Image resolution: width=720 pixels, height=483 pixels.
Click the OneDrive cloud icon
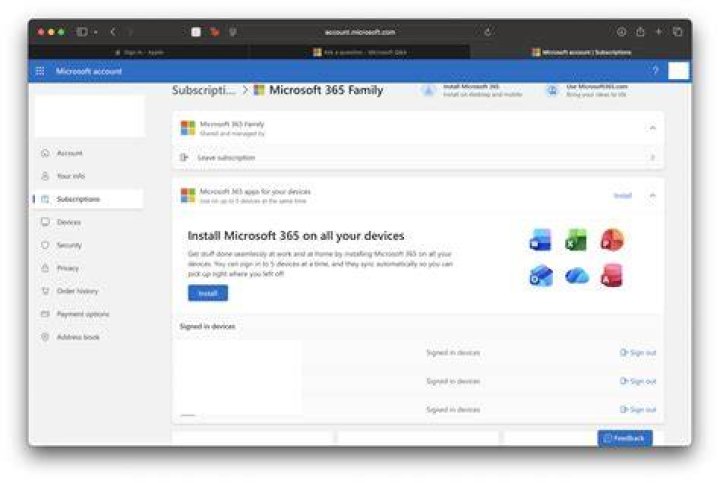577,276
